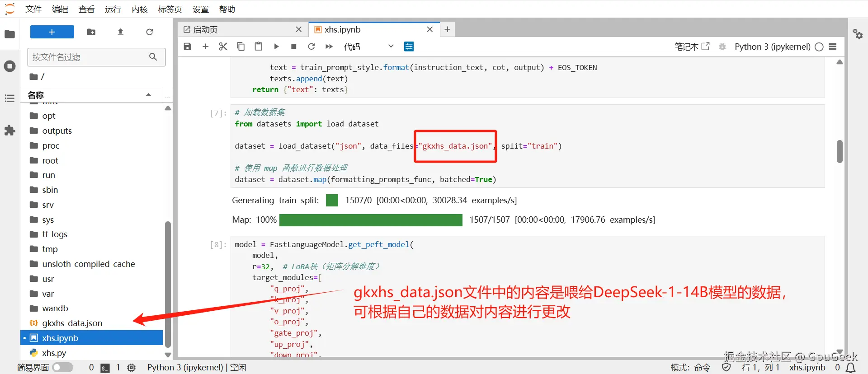Click the kernel status circle indicator
868x374 pixels.
coord(819,47)
